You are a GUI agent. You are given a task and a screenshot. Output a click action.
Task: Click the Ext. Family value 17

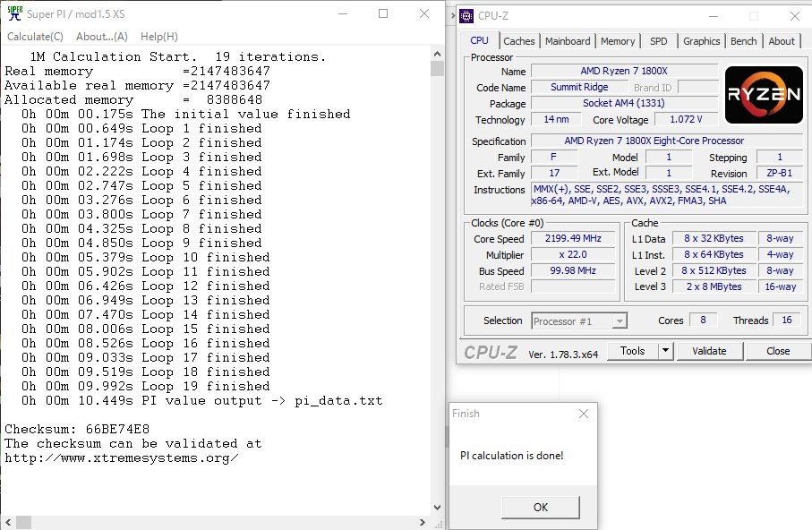(x=554, y=173)
